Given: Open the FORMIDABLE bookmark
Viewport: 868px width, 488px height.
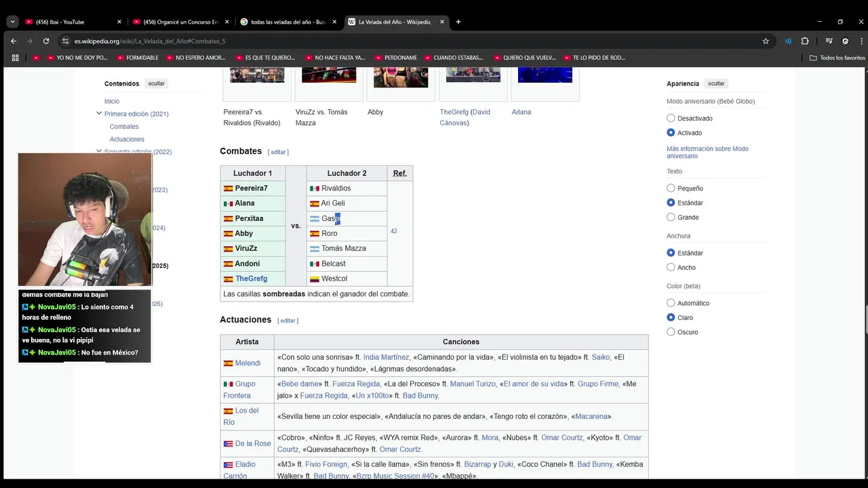Looking at the screenshot, I should [x=138, y=58].
